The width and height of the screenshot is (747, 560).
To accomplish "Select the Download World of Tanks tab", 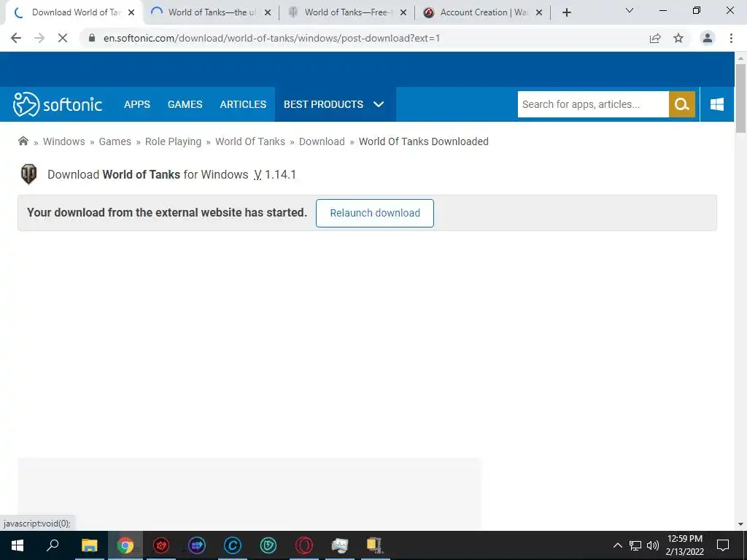I will coord(74,13).
